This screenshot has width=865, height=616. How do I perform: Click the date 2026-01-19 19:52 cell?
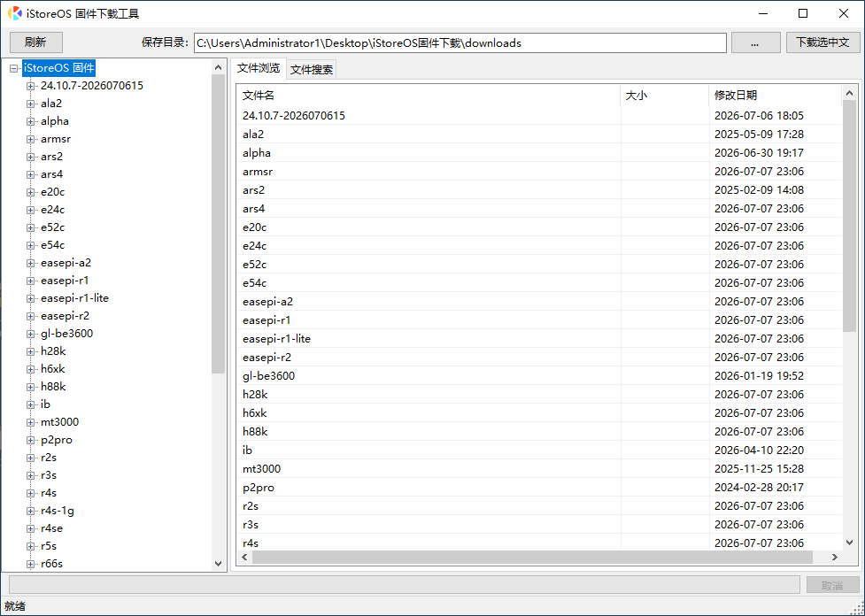(x=759, y=375)
